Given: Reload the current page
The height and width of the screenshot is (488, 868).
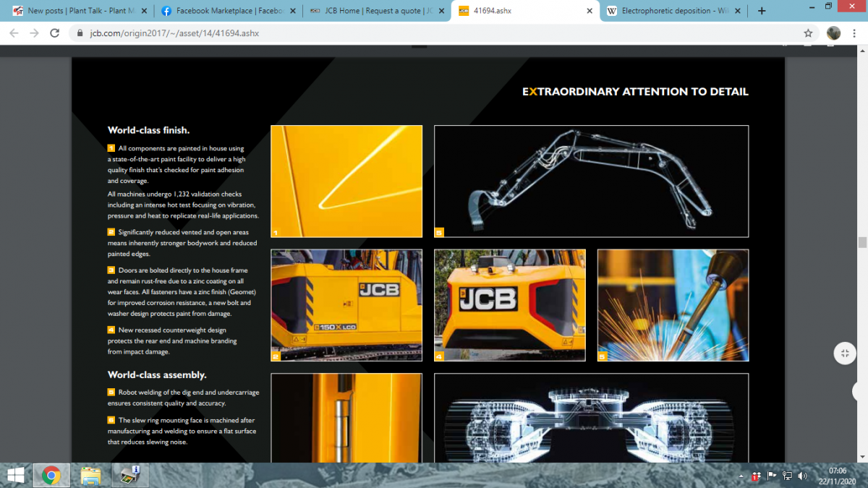Looking at the screenshot, I should pos(54,33).
